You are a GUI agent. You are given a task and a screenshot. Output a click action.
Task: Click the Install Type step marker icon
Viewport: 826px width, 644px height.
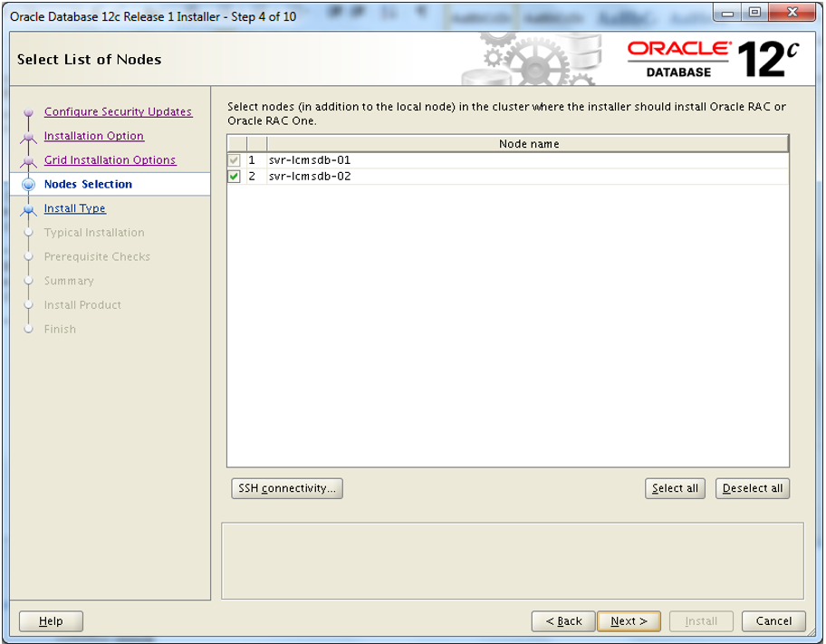click(28, 209)
